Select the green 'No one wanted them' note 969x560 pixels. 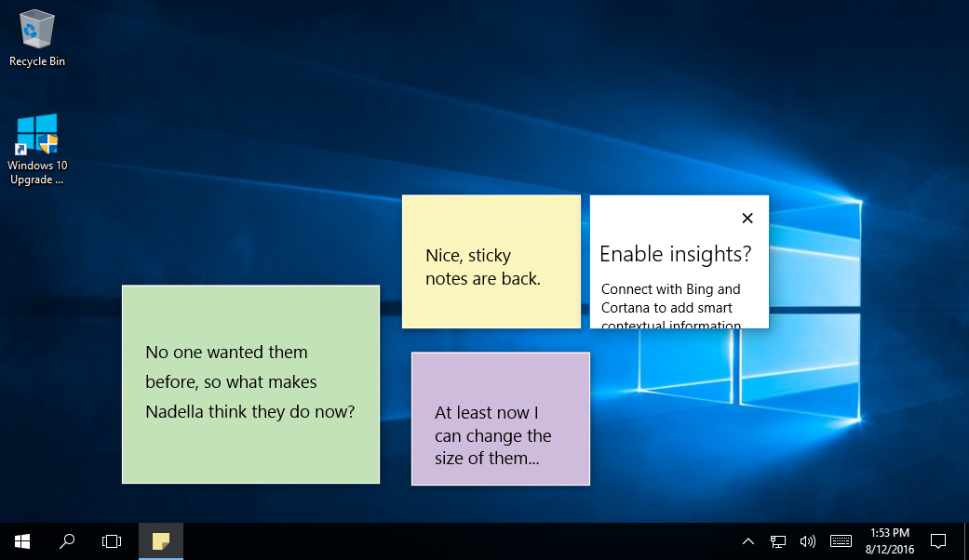[x=251, y=384]
